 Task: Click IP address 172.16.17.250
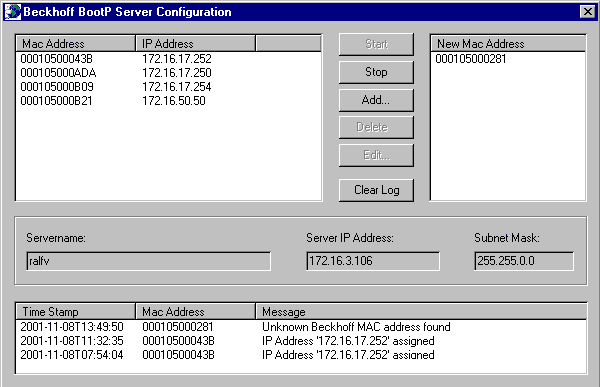177,73
